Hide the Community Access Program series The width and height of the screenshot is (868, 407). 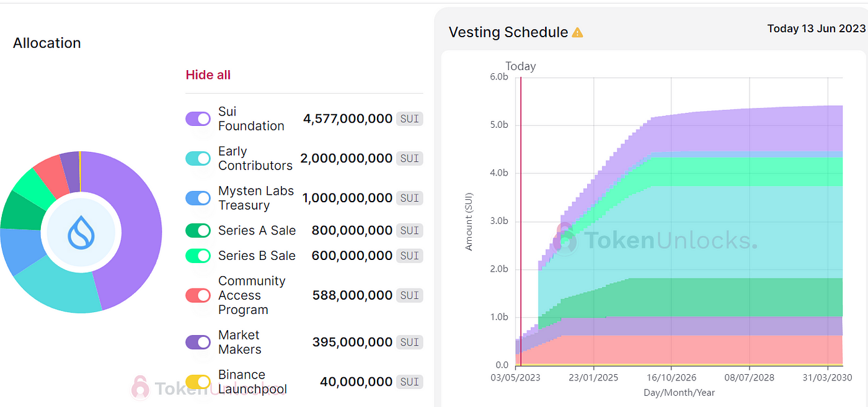click(x=198, y=295)
